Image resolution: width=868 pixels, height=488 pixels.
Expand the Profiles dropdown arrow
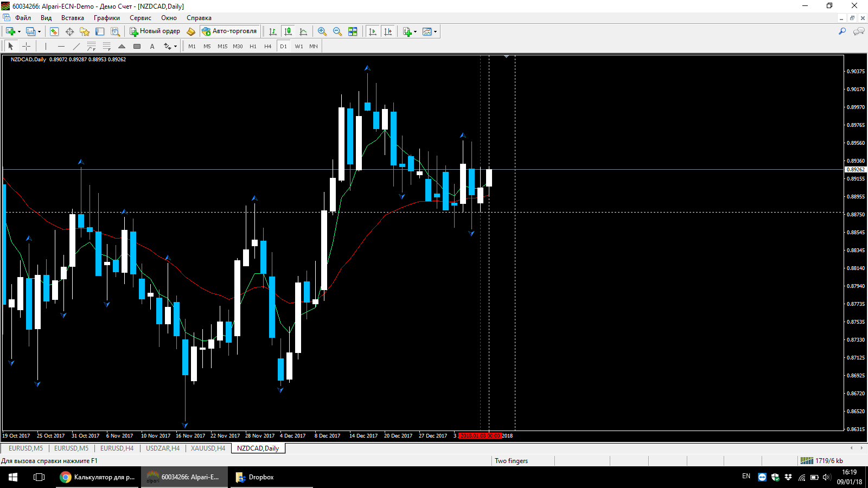click(40, 31)
